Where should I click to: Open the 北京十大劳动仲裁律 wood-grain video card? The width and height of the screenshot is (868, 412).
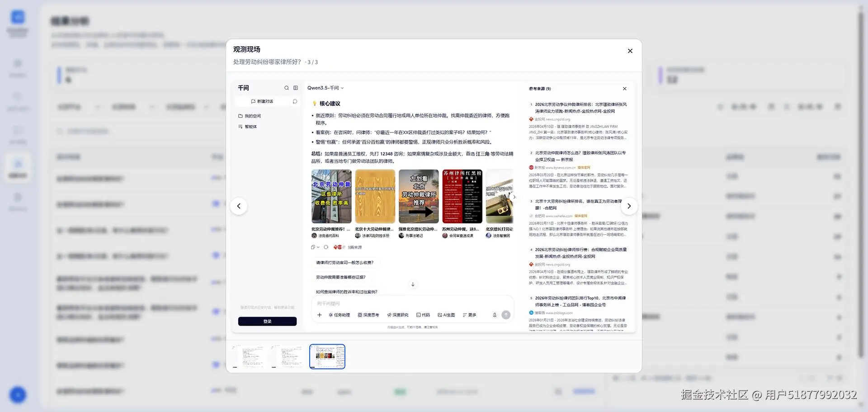pyautogui.click(x=375, y=204)
